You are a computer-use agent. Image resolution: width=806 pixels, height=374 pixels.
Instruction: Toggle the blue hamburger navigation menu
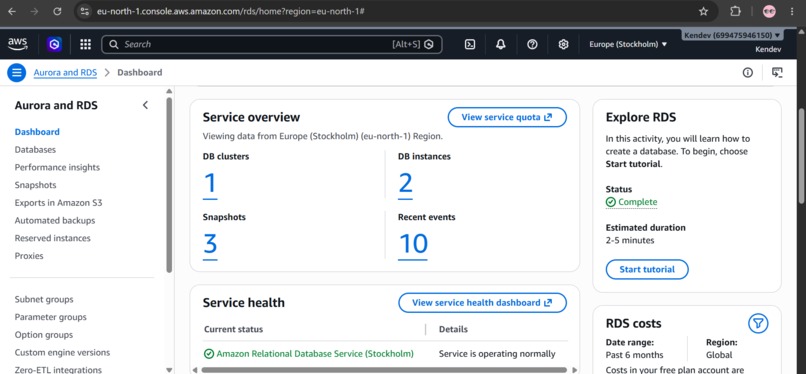pyautogui.click(x=16, y=72)
